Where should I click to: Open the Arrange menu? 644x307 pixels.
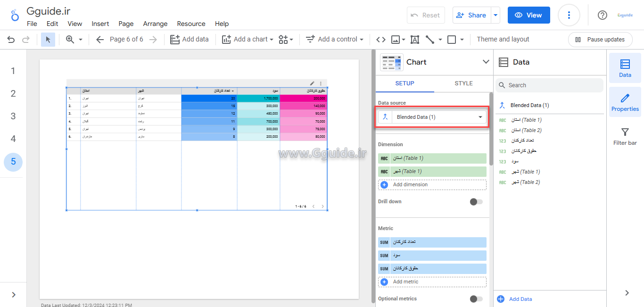point(155,24)
